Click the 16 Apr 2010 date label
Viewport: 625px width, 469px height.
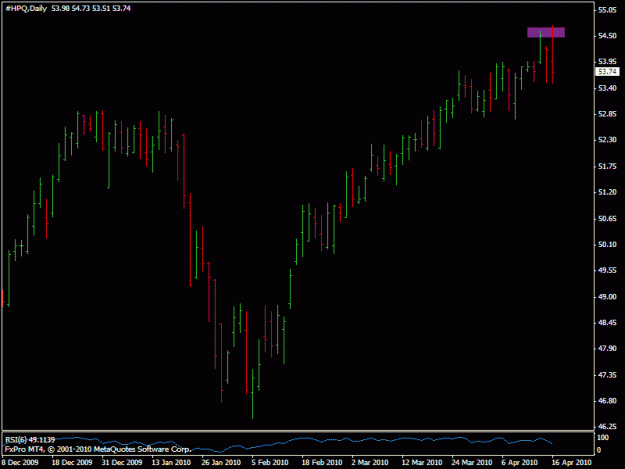click(571, 463)
